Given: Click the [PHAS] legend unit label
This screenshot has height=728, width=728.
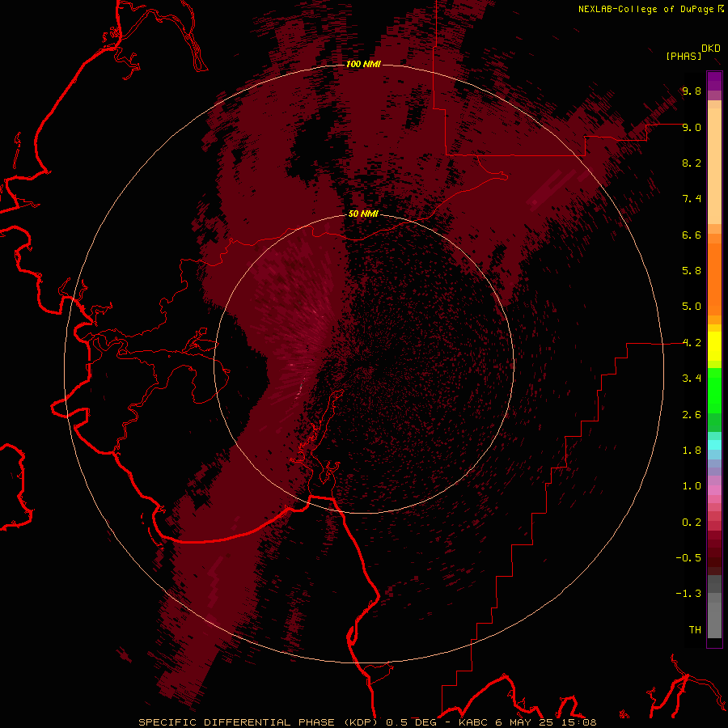Looking at the screenshot, I should [684, 56].
